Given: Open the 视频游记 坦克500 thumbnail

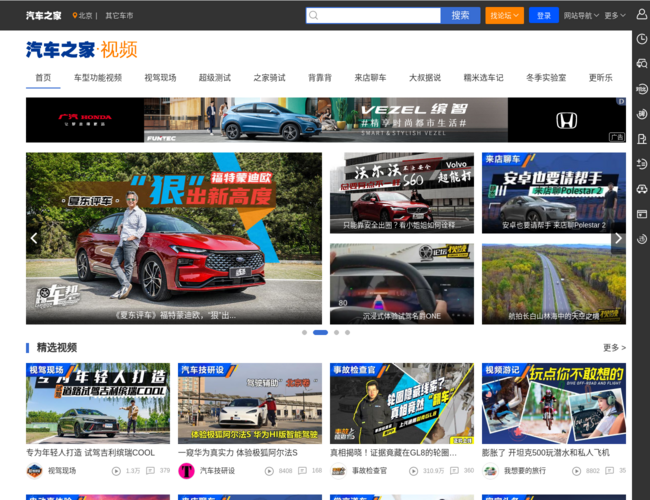Looking at the screenshot, I should tap(554, 403).
